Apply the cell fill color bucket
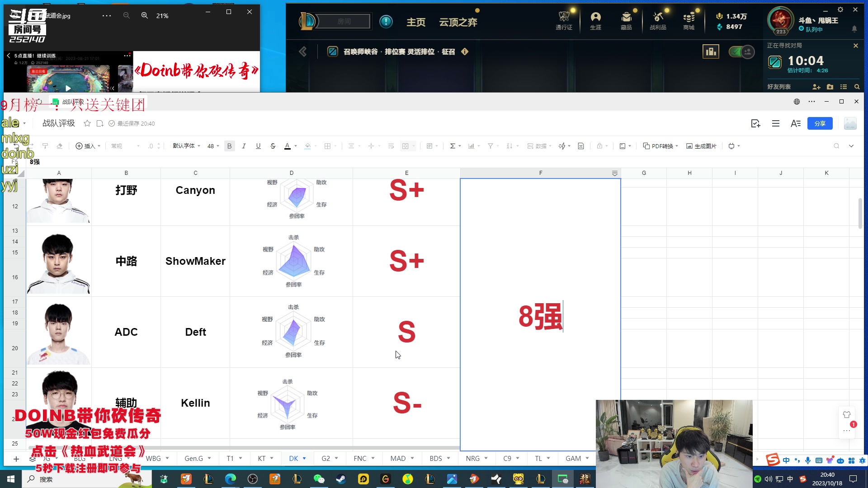 pyautogui.click(x=307, y=146)
